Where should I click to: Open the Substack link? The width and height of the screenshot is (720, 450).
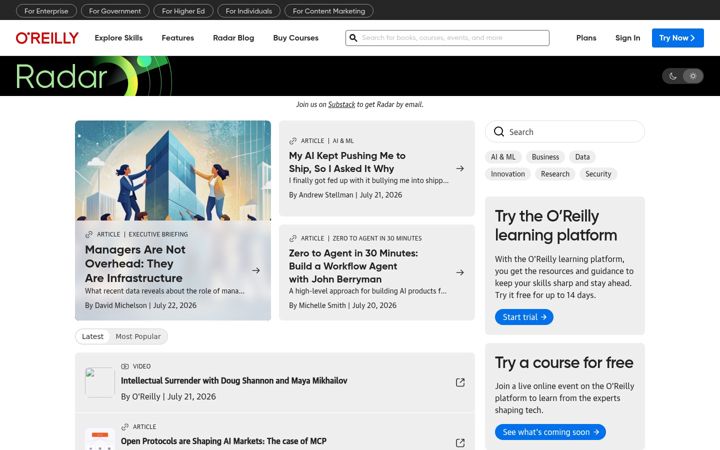pos(341,104)
